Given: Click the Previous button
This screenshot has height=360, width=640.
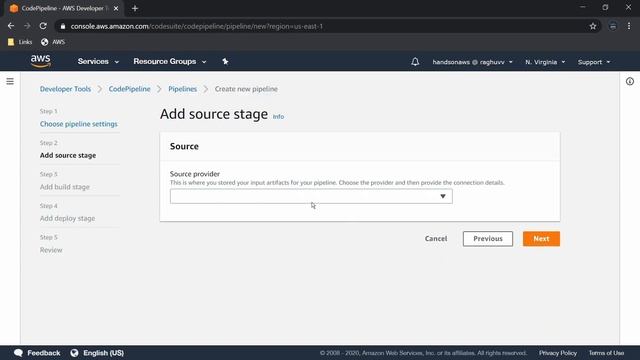Looking at the screenshot, I should [x=488, y=239].
